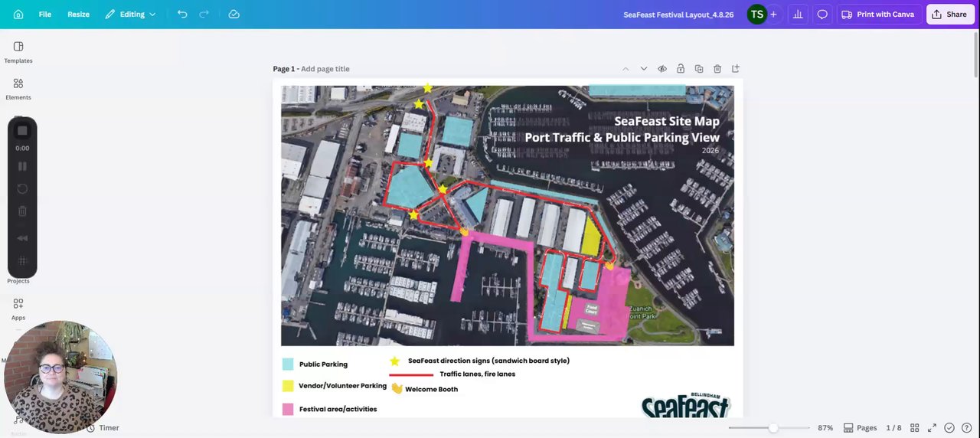Lock the page with the padlock icon
The height and width of the screenshot is (438, 980).
(681, 69)
